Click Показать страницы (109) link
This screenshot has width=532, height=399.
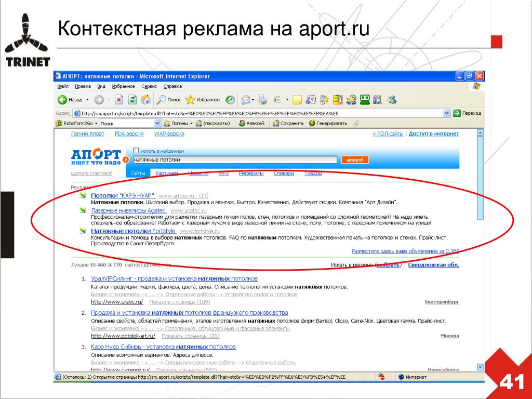[180, 302]
